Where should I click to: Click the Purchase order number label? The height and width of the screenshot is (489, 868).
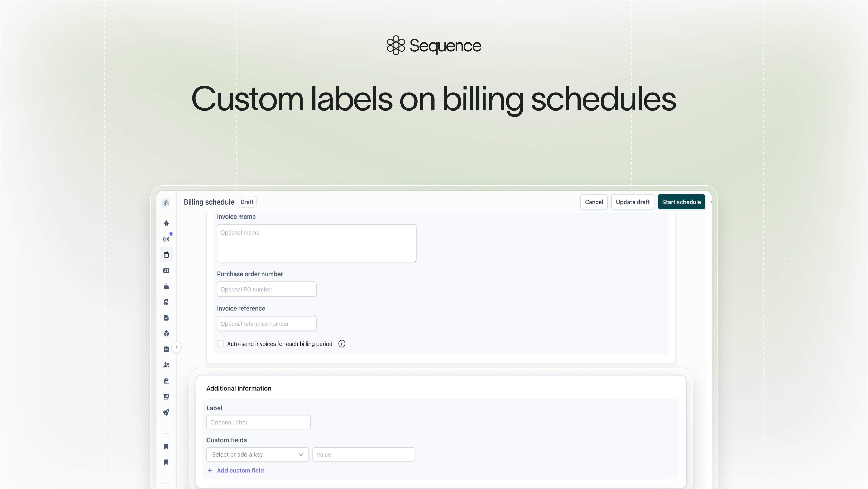250,274
